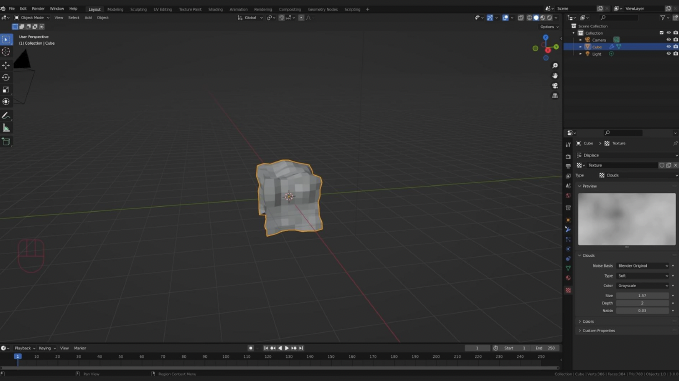Open the Object Mode dropdown
Image resolution: width=679 pixels, height=381 pixels.
[32, 18]
